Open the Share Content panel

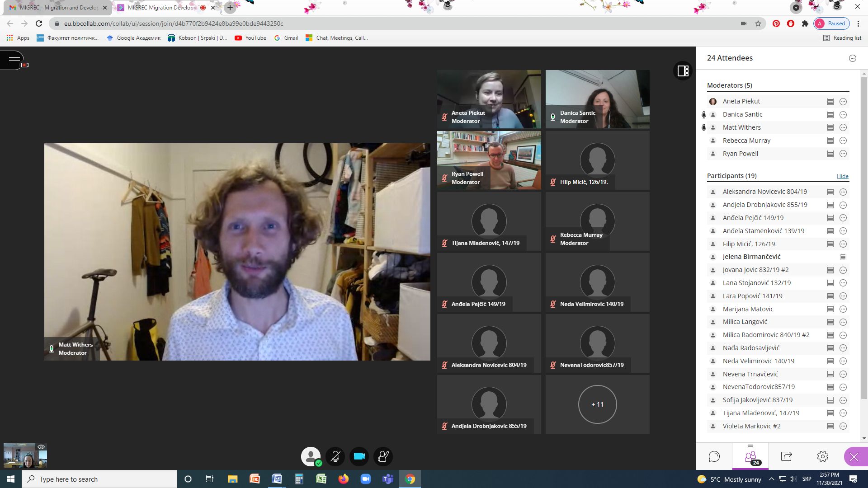[x=787, y=456]
